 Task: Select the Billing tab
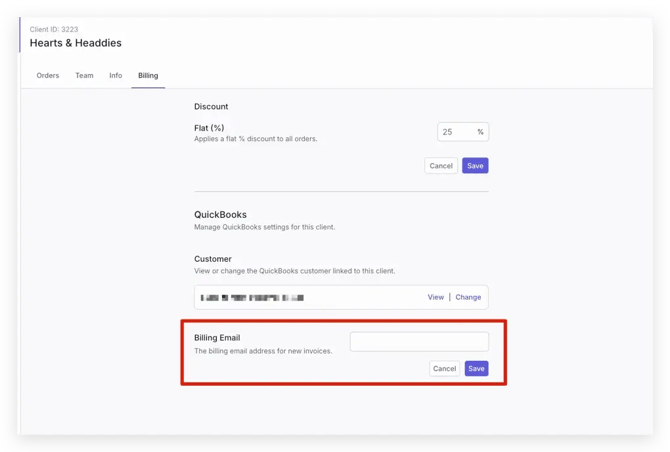click(148, 76)
